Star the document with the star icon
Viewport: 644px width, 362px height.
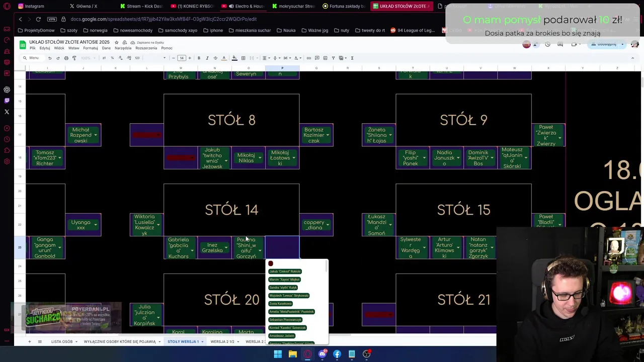click(116, 42)
